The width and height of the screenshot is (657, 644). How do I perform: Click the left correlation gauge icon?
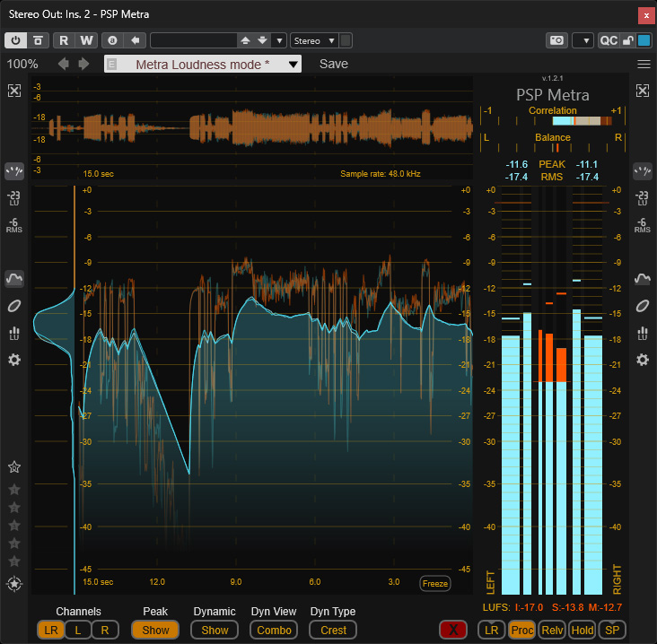(14, 170)
